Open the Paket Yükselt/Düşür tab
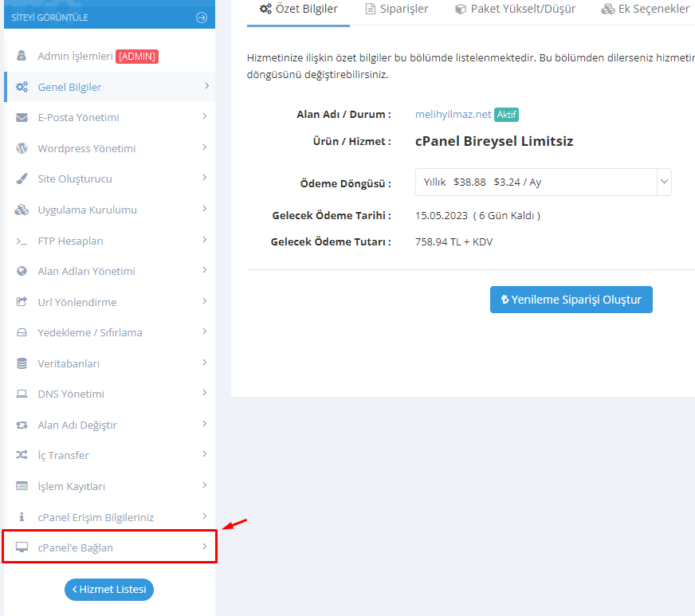The image size is (695, 616). pyautogui.click(x=515, y=9)
